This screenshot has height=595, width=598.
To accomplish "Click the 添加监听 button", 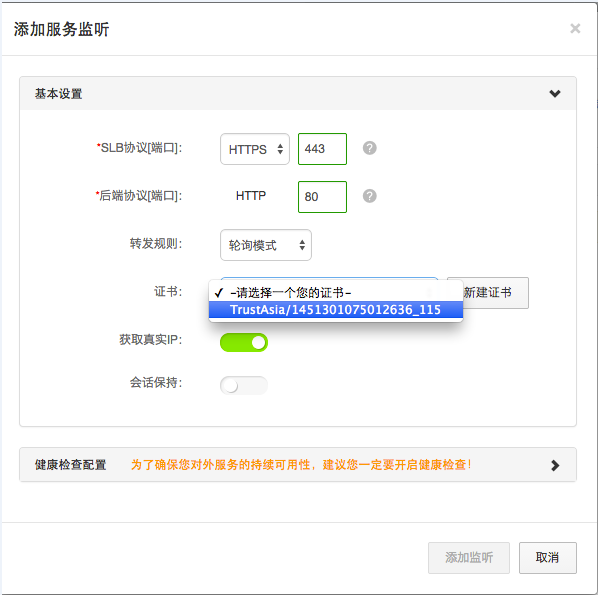I will [469, 558].
